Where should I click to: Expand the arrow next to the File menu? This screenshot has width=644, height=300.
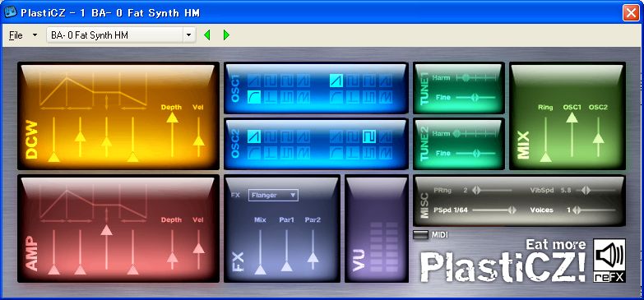click(35, 35)
